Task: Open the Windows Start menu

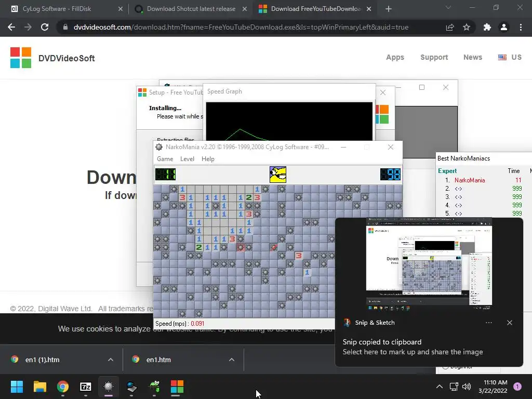Action: (x=17, y=387)
